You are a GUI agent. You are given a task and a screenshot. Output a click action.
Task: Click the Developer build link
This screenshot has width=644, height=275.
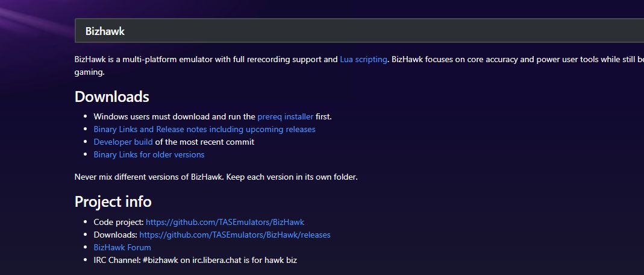(x=123, y=142)
